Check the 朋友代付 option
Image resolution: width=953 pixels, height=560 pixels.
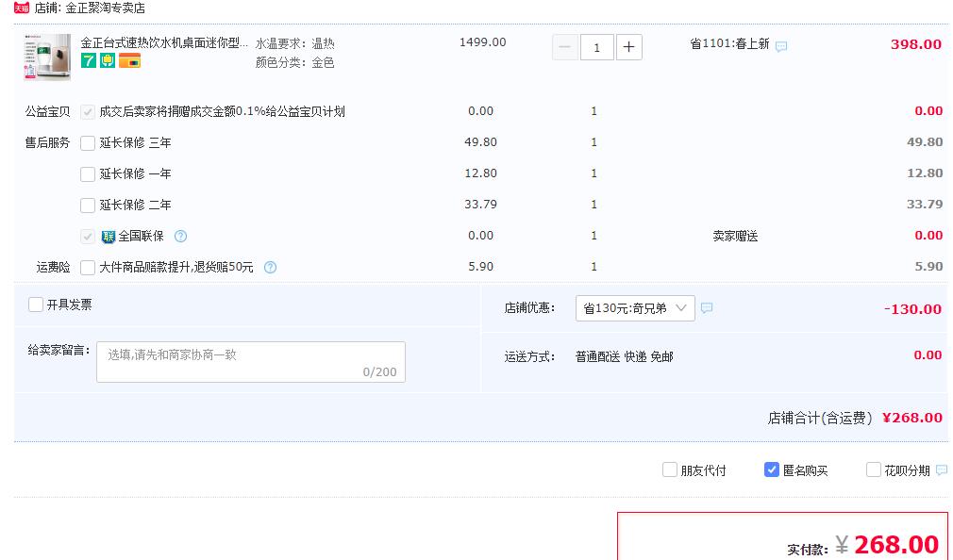tap(670, 469)
